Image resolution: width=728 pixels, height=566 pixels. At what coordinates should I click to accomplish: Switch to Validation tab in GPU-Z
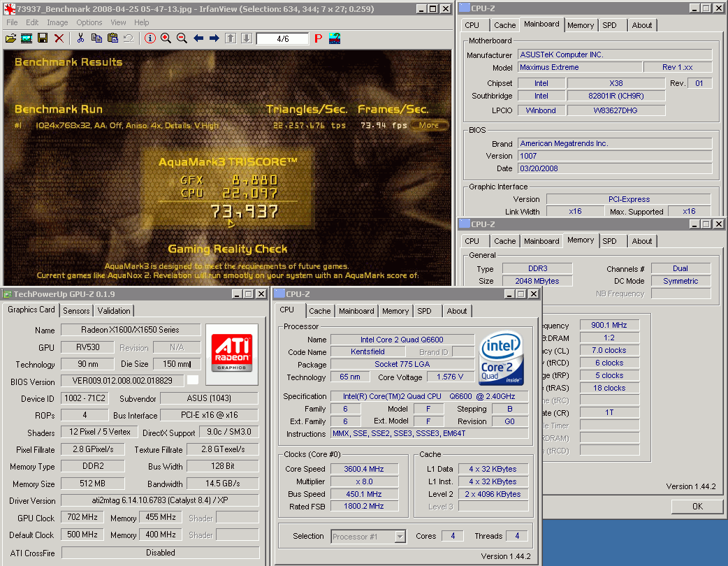coord(114,311)
